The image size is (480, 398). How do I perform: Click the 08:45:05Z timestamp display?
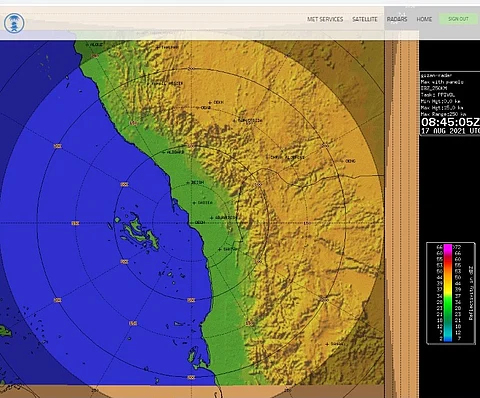pyautogui.click(x=450, y=122)
